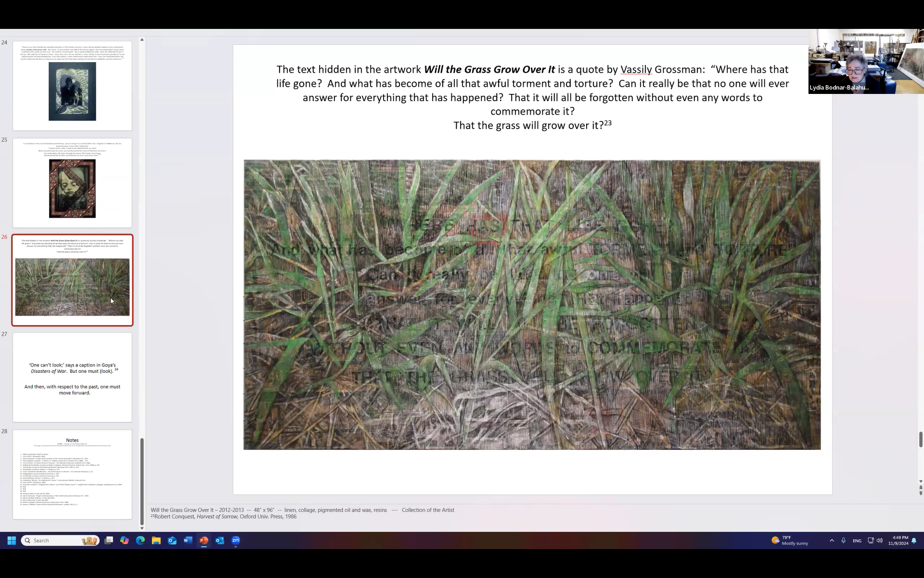924x578 pixels.
Task: Open PowerPoint from the taskbar
Action: click(x=204, y=540)
